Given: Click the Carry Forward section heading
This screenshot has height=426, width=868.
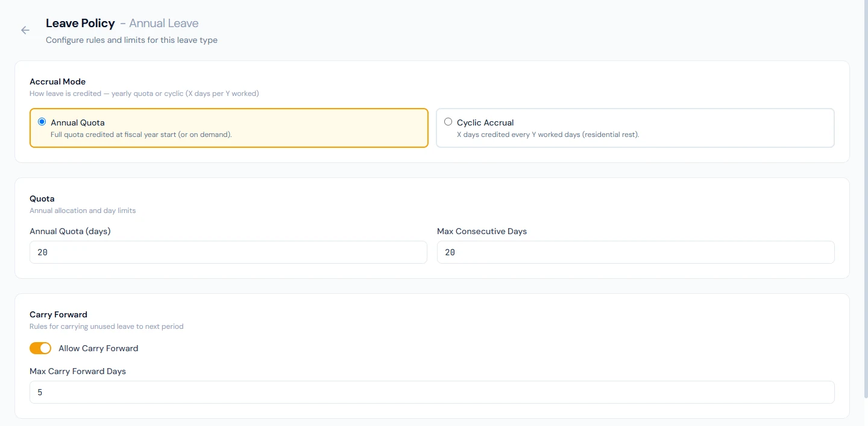Looking at the screenshot, I should pos(58,314).
